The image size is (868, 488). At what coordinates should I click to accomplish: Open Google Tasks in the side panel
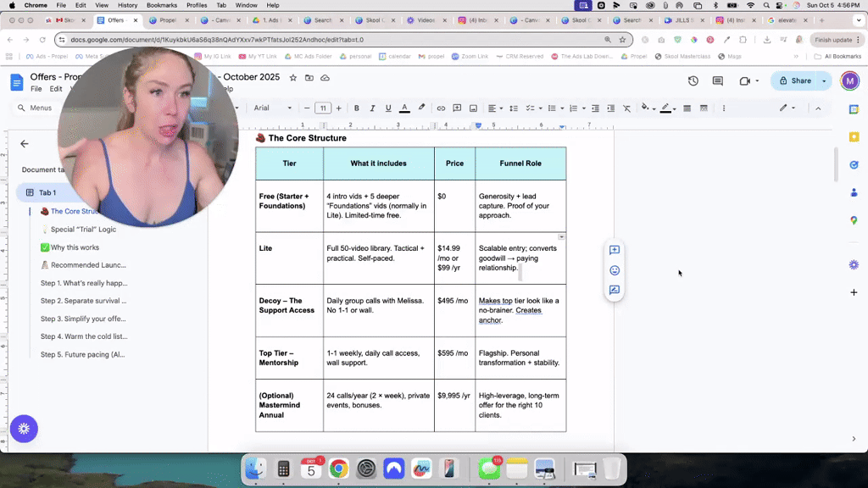(854, 165)
